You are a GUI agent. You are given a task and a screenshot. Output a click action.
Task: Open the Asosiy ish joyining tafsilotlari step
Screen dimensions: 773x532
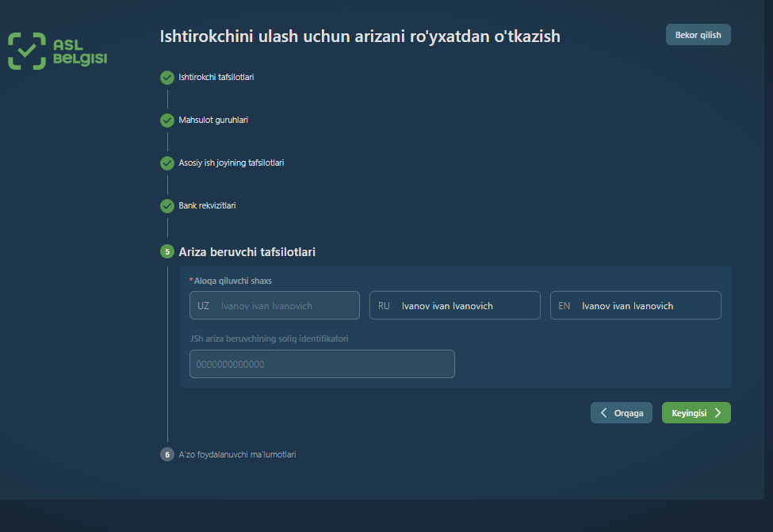tap(232, 163)
